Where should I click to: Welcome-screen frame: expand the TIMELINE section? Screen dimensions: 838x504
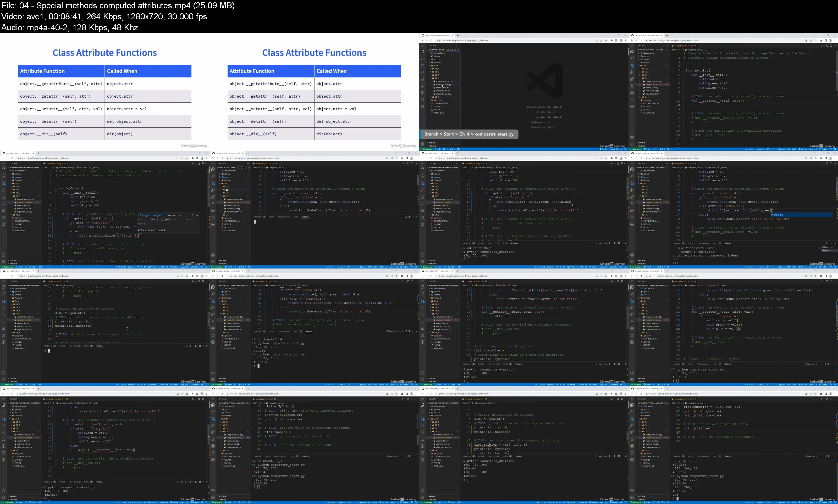click(x=443, y=146)
